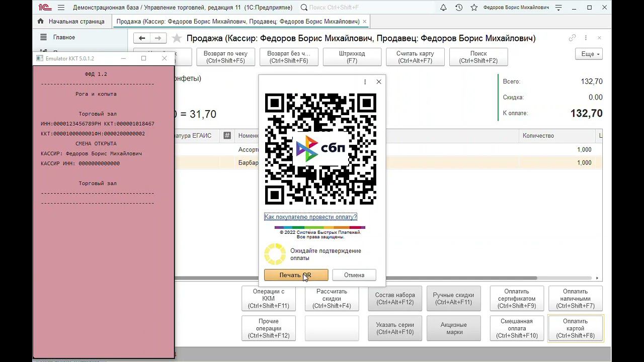Click the Ожидайте подтверждение оплаты message
Image resolution: width=644 pixels, height=362 pixels.
pos(326,254)
